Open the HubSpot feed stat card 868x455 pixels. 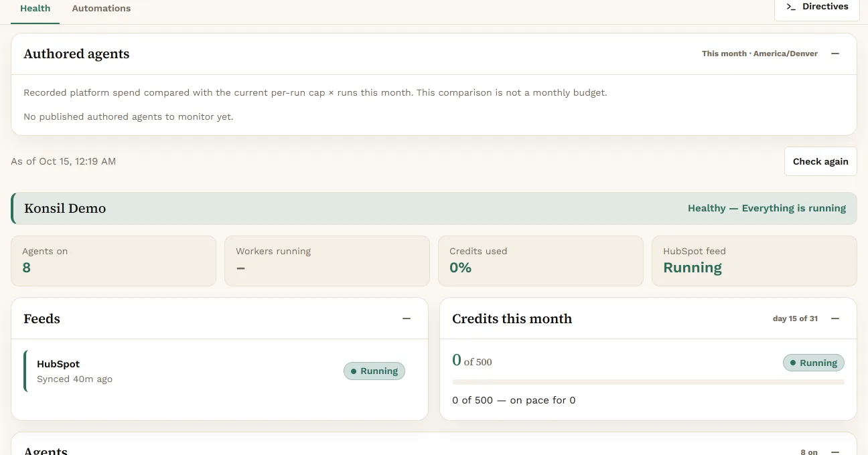point(754,261)
